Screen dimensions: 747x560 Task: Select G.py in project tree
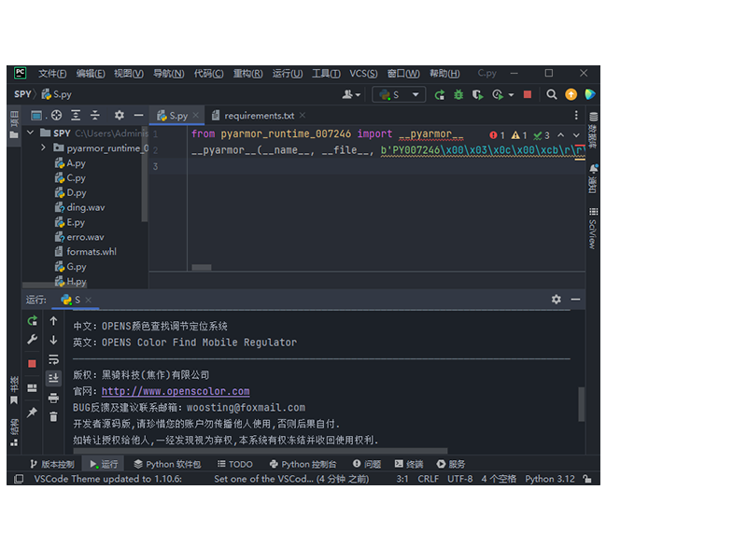tap(71, 266)
